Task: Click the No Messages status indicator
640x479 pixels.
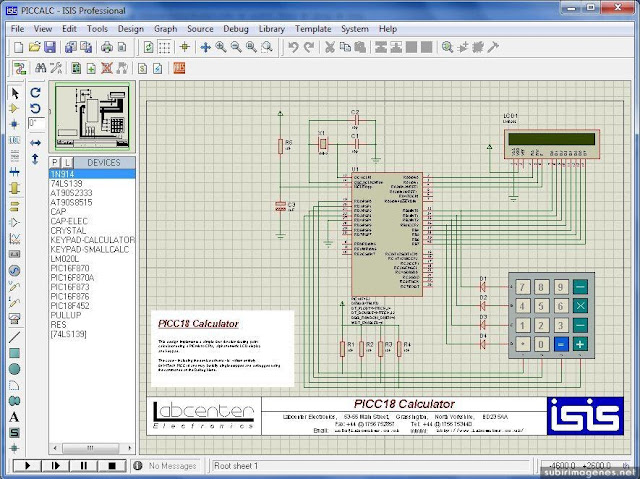Action: pos(165,466)
